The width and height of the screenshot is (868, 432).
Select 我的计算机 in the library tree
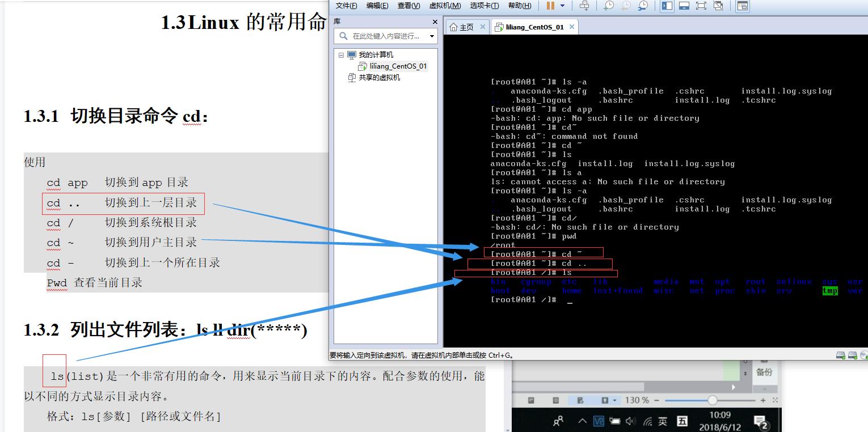(376, 55)
